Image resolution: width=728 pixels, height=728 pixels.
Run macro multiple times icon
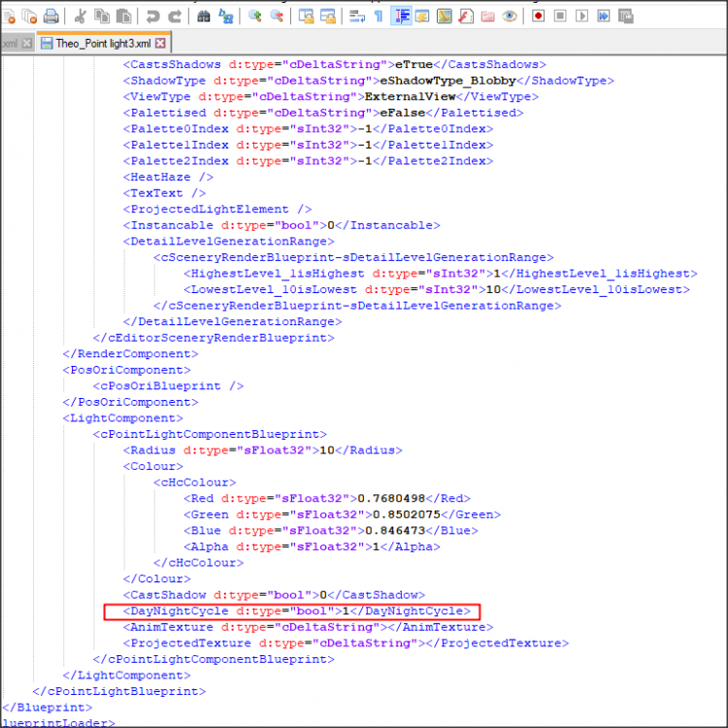pyautogui.click(x=603, y=17)
